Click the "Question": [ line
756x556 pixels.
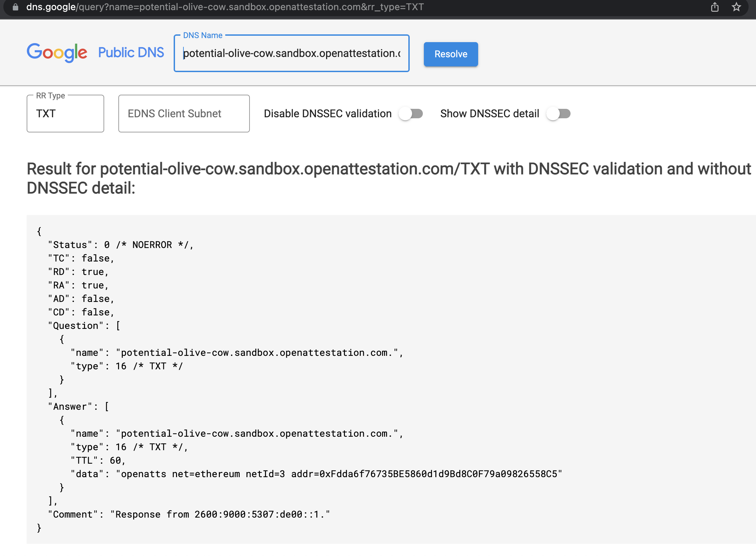84,326
